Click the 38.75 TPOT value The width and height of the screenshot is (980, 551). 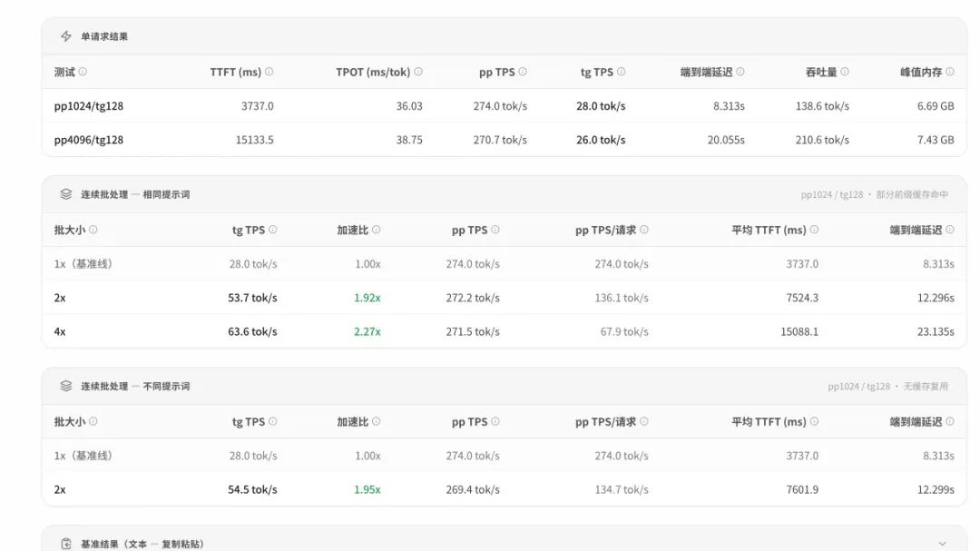pyautogui.click(x=409, y=140)
